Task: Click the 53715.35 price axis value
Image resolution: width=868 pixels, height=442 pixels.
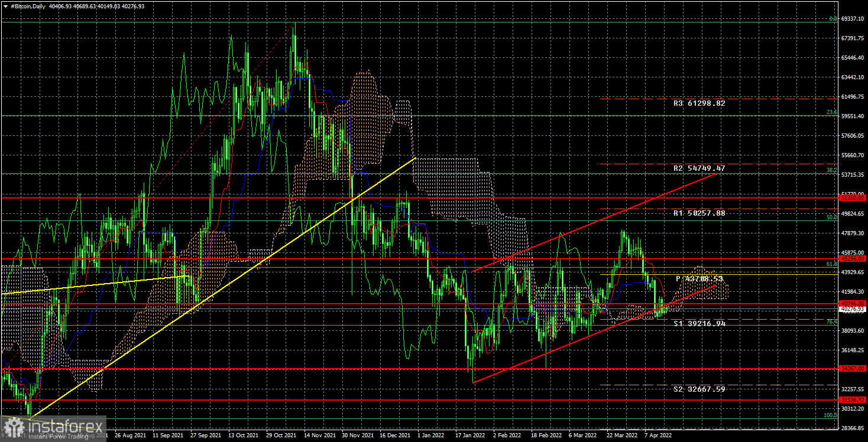Action: (x=853, y=174)
